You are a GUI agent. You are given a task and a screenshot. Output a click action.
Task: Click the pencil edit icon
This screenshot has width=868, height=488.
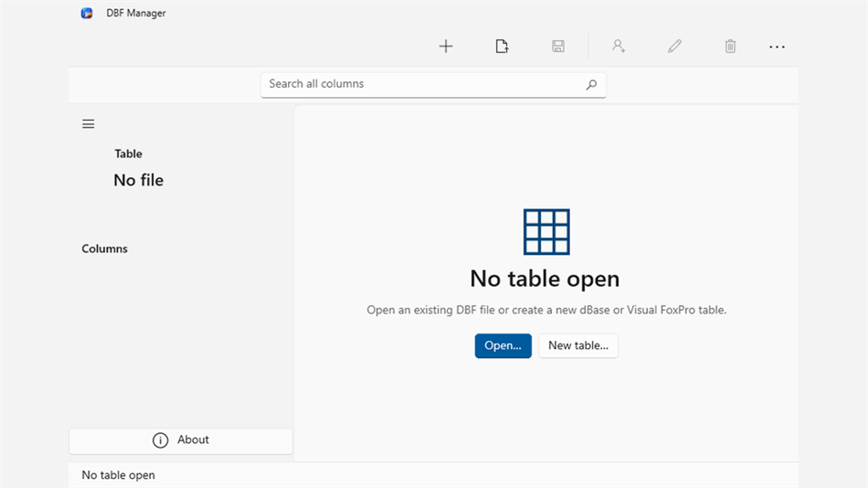tap(674, 47)
